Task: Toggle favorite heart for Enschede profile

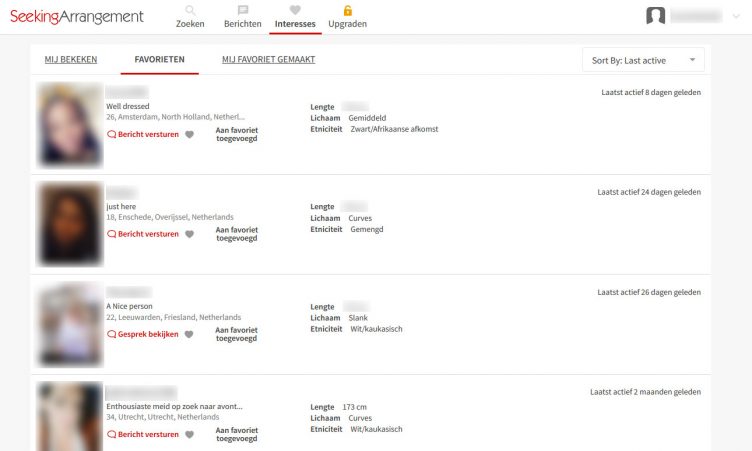Action: click(x=190, y=234)
